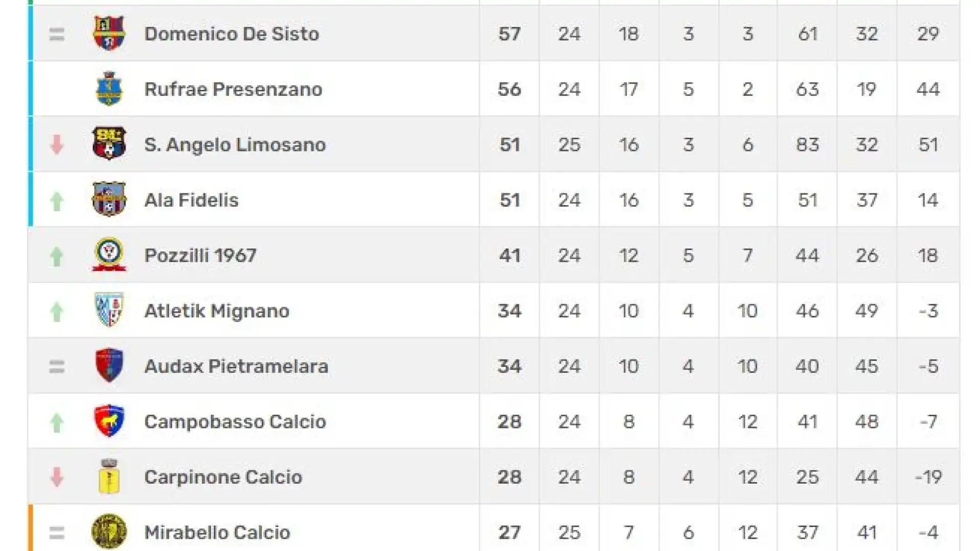Click the Pozzilli 1967 team crest
The width and height of the screenshot is (980, 551).
[x=109, y=255]
